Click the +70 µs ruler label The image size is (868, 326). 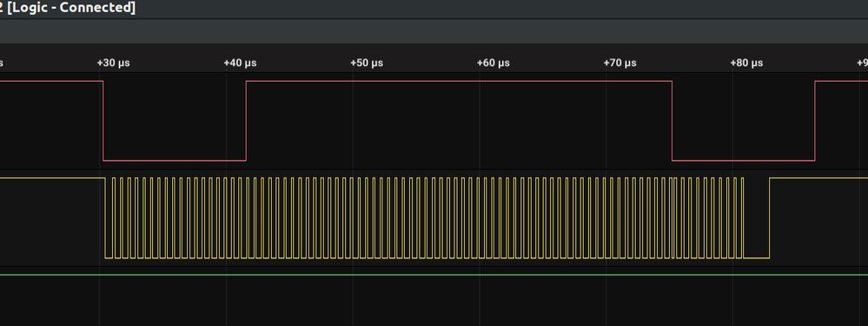(620, 63)
